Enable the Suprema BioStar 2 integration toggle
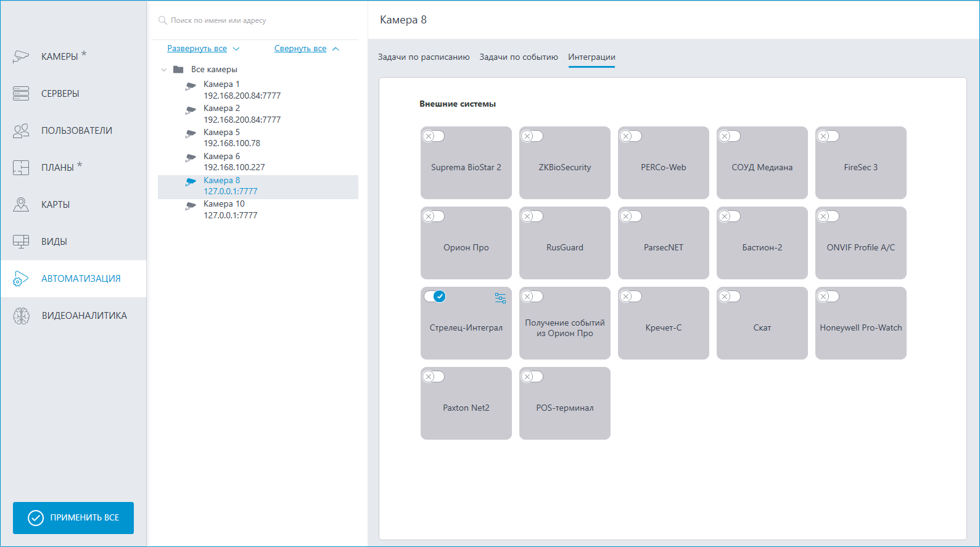This screenshot has width=980, height=547. (433, 136)
